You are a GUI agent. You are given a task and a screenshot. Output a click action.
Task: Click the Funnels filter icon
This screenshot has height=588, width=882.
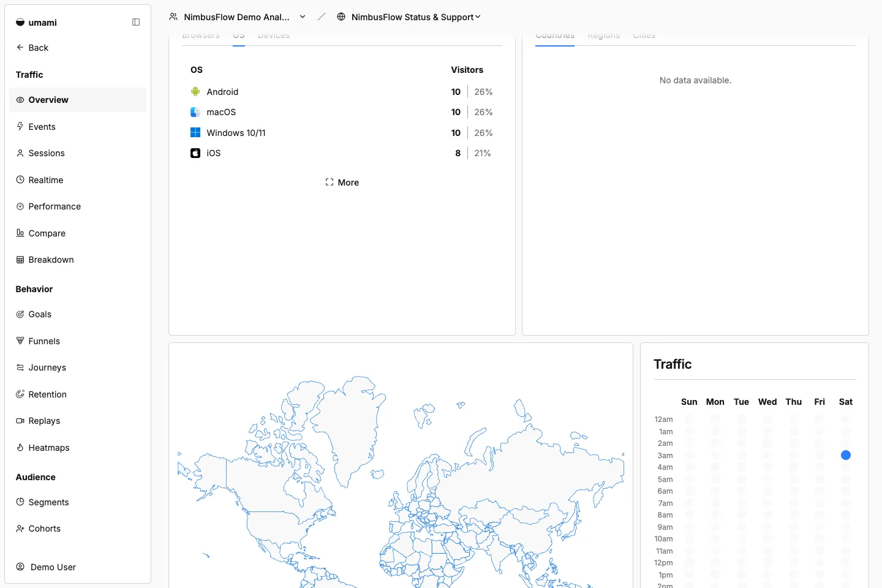[20, 341]
